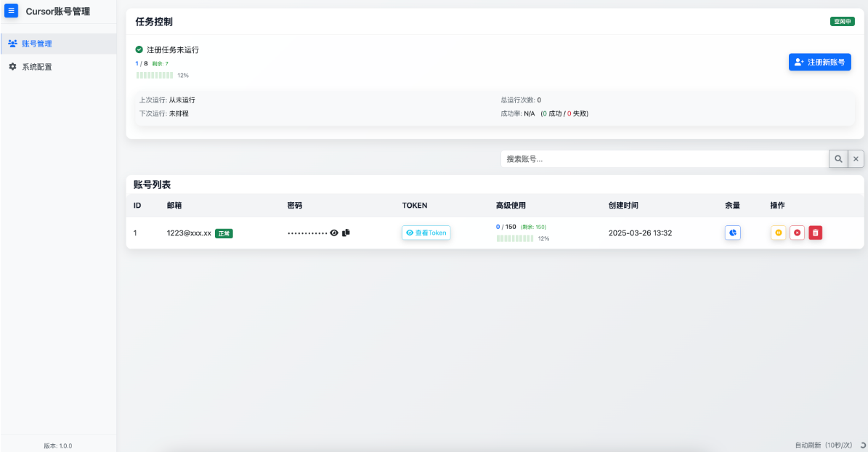This screenshot has height=452, width=868.
Task: Click the 成功率: N/A text
Action: pyautogui.click(x=518, y=113)
